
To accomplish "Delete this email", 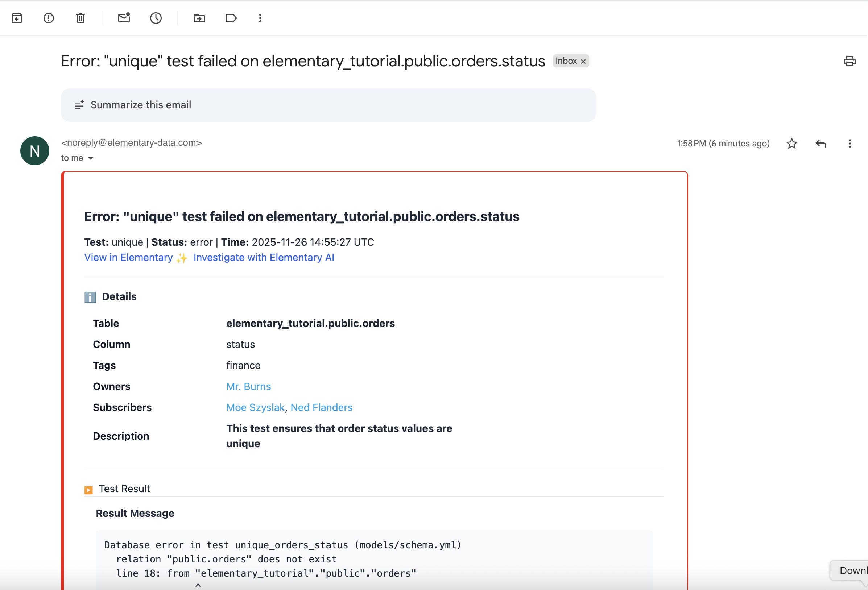I will pos(80,18).
